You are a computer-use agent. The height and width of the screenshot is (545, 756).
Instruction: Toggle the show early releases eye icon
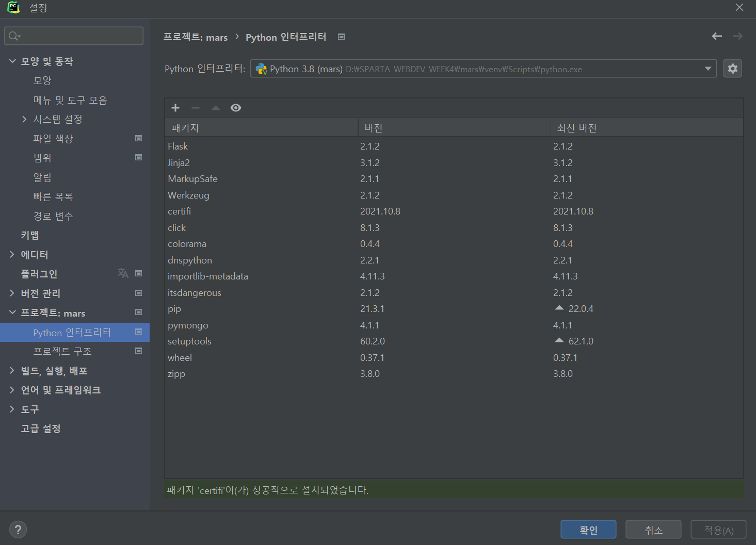tap(236, 108)
